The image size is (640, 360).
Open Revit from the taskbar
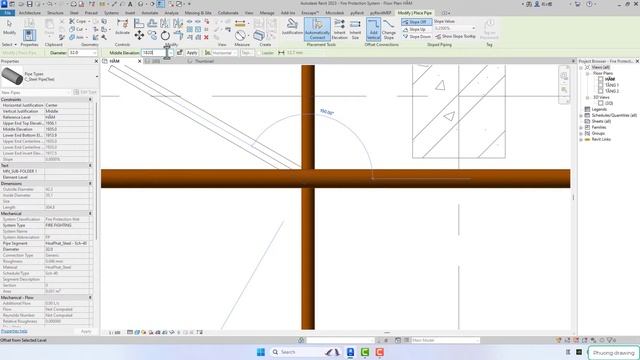tap(350, 352)
